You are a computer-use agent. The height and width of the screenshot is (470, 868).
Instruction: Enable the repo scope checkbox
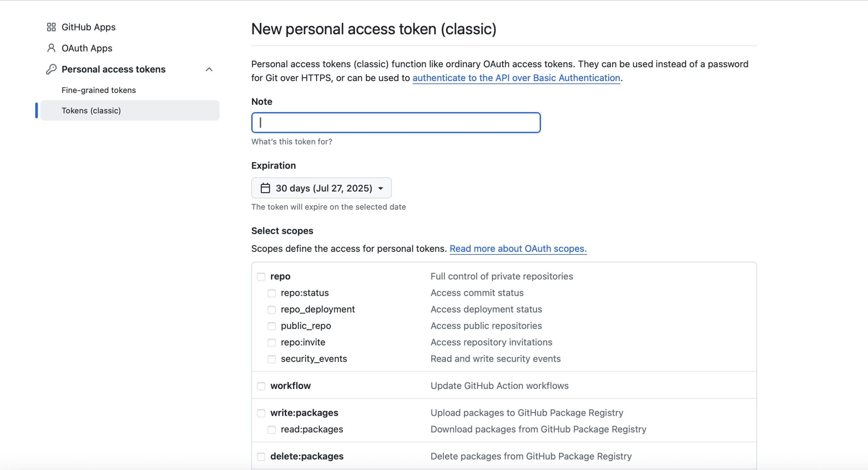pos(261,277)
